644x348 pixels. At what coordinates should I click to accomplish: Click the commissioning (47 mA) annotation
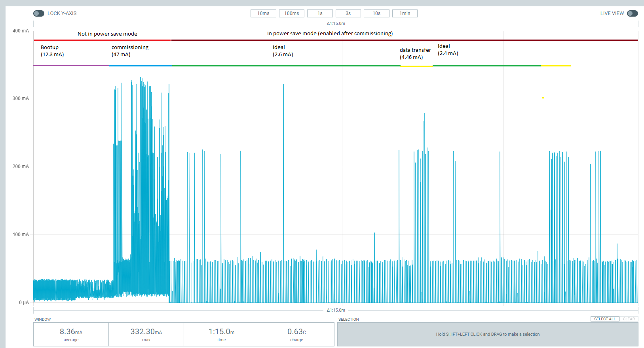130,51
